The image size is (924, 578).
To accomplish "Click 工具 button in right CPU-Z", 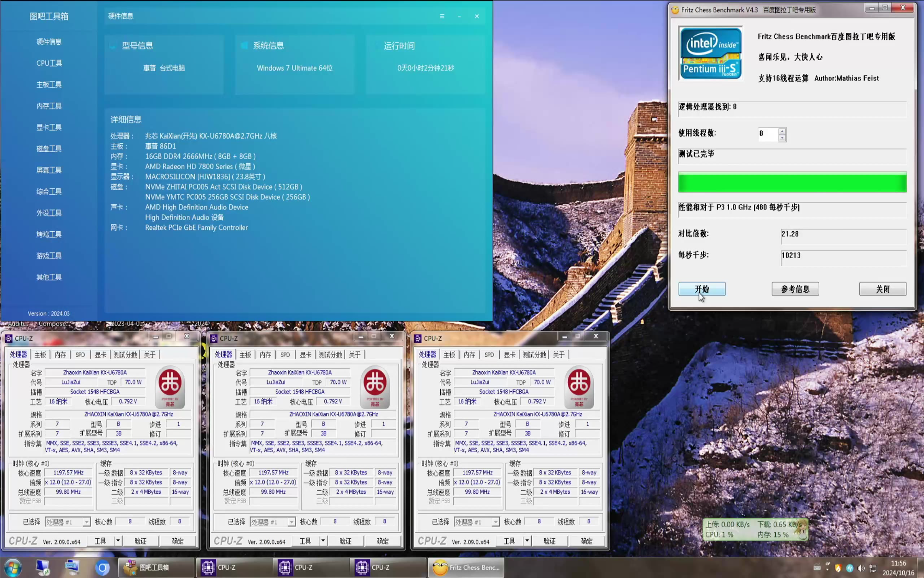I will [509, 541].
